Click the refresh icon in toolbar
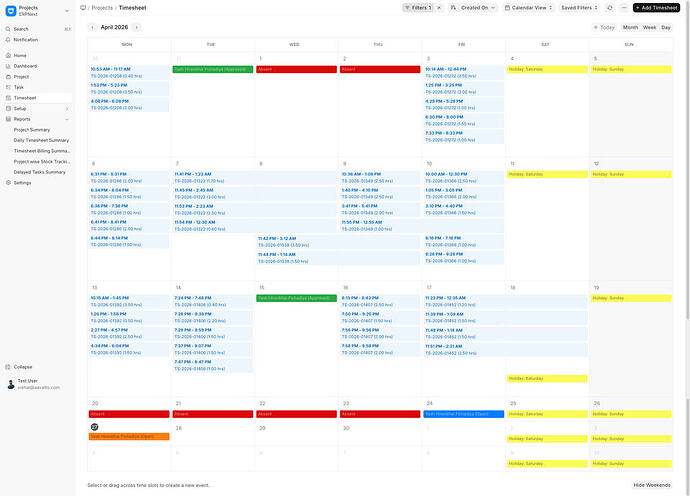The width and height of the screenshot is (690, 496). coord(609,8)
